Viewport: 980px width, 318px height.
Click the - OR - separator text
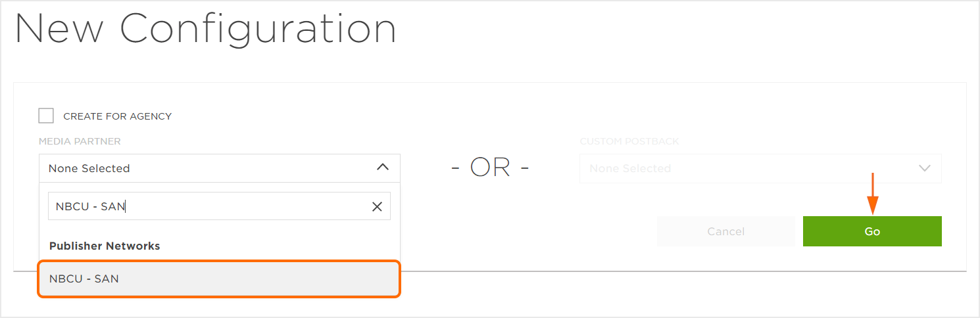point(490,168)
